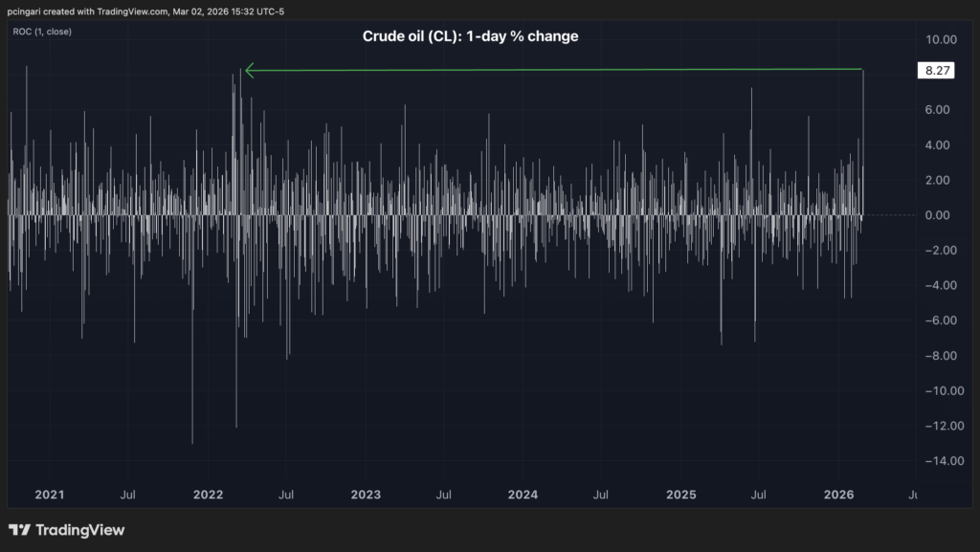
Task: Click the latest tall spike bar at right
Action: point(863,144)
